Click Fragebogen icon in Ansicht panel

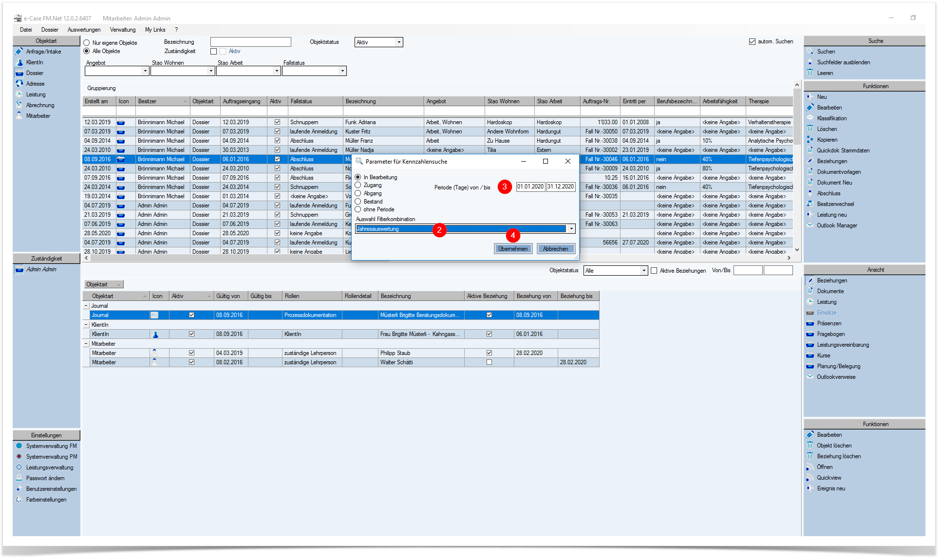coord(810,334)
